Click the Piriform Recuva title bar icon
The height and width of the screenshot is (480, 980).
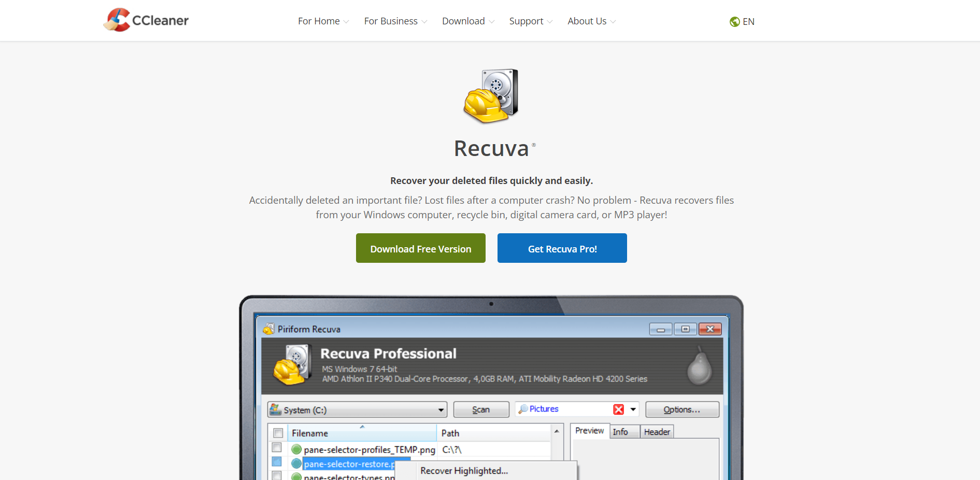tap(268, 329)
